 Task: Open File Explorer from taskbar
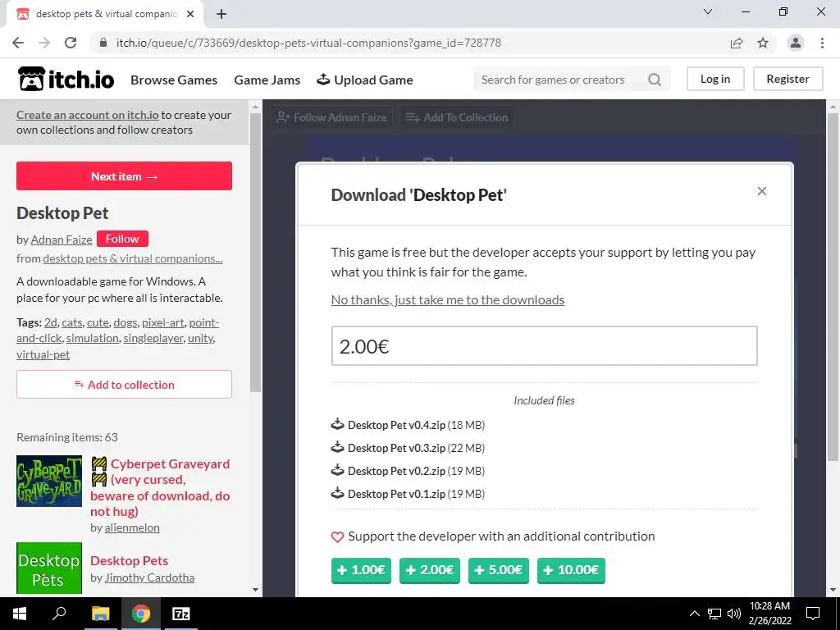point(100,614)
